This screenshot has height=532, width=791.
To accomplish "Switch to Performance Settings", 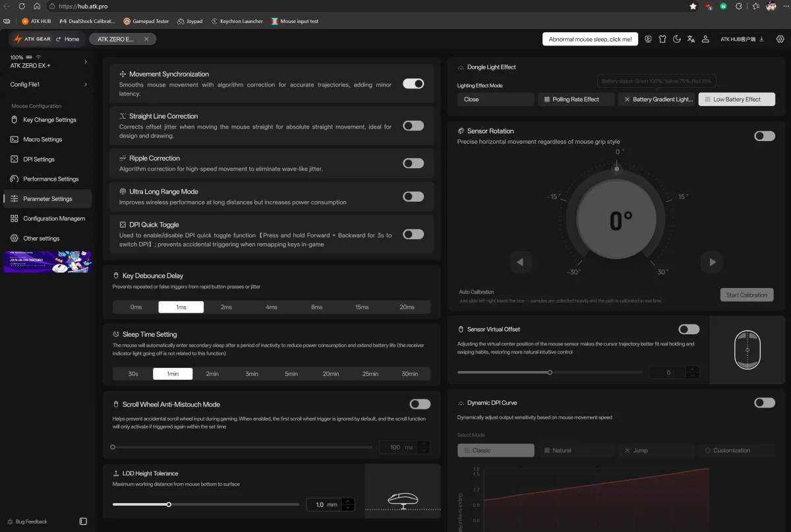I will pos(47,179).
